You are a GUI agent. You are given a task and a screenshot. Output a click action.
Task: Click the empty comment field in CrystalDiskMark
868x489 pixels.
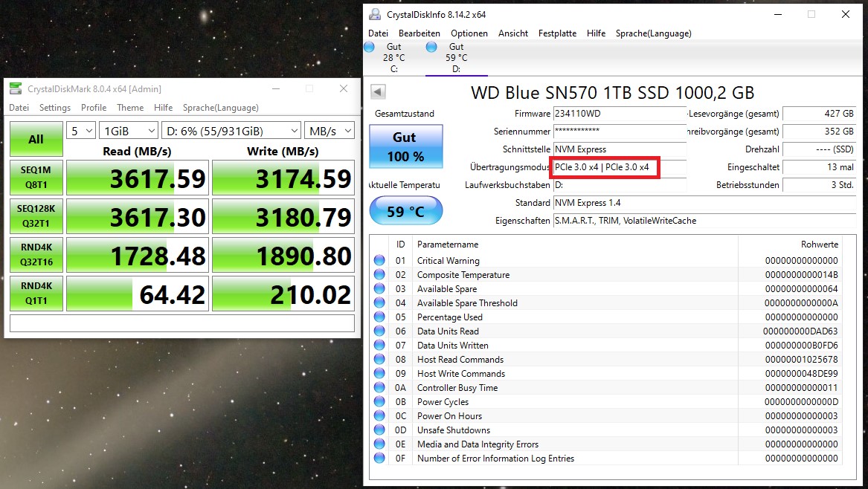tap(182, 323)
